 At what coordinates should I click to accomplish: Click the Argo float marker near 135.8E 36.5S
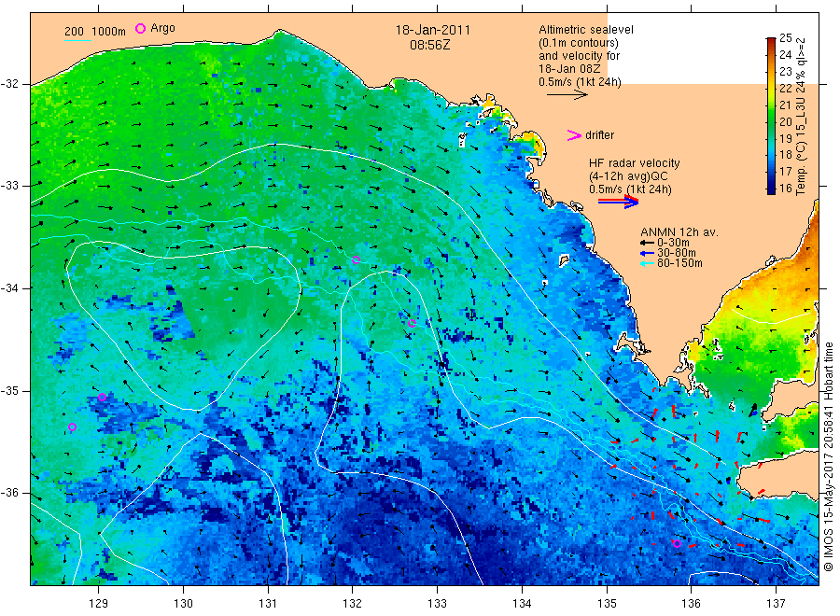677,544
